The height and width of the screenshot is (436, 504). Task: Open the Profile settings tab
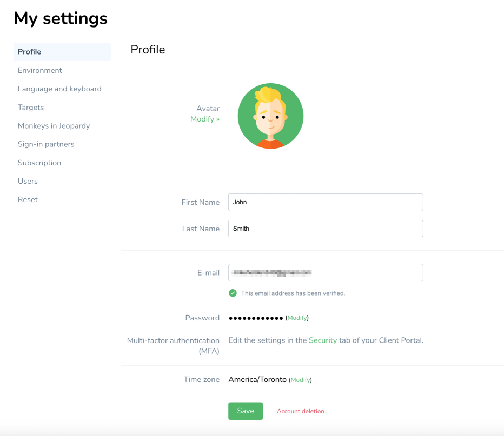tap(30, 52)
